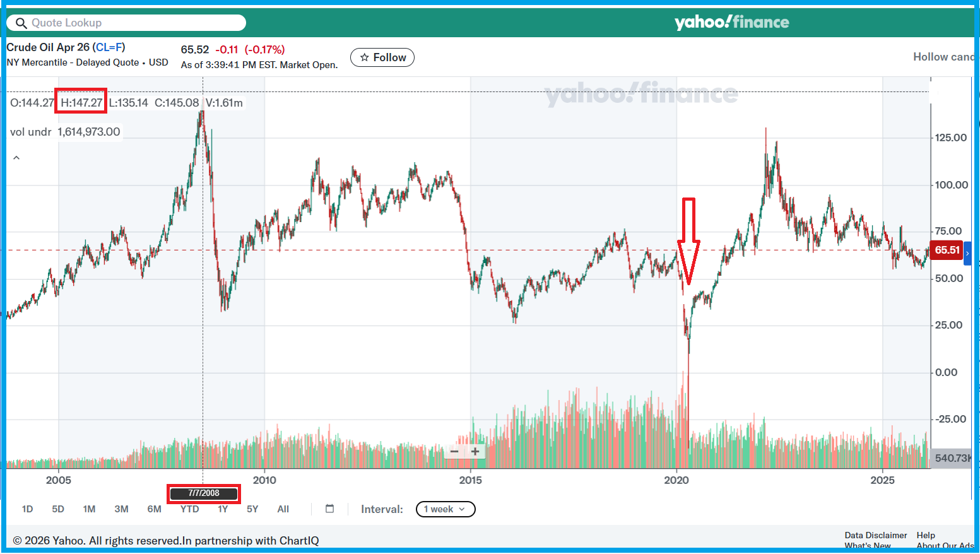This screenshot has height=554, width=980.
Task: Click into the Quote Lookup field
Action: pos(133,23)
